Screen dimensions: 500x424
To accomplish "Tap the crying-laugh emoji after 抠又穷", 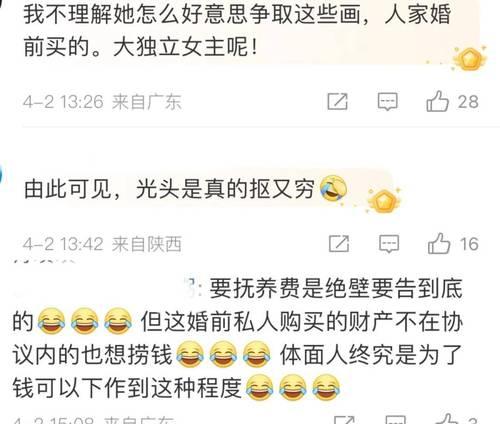I will coord(333,189).
